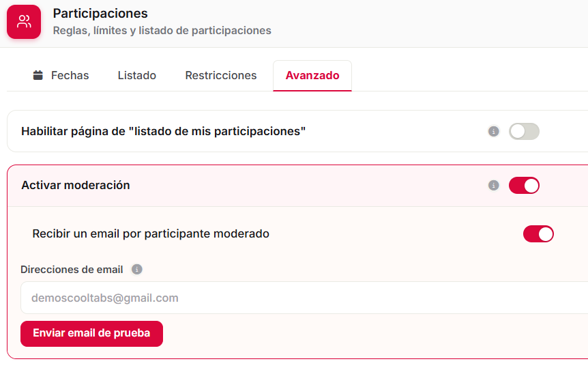Click the red Participaciones people icon
The height and width of the screenshot is (370, 588).
point(24,22)
